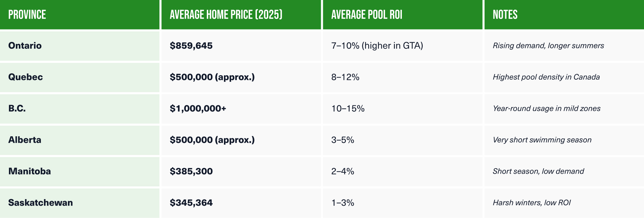
Task: Select the Quebec row label
Action: 26,77
